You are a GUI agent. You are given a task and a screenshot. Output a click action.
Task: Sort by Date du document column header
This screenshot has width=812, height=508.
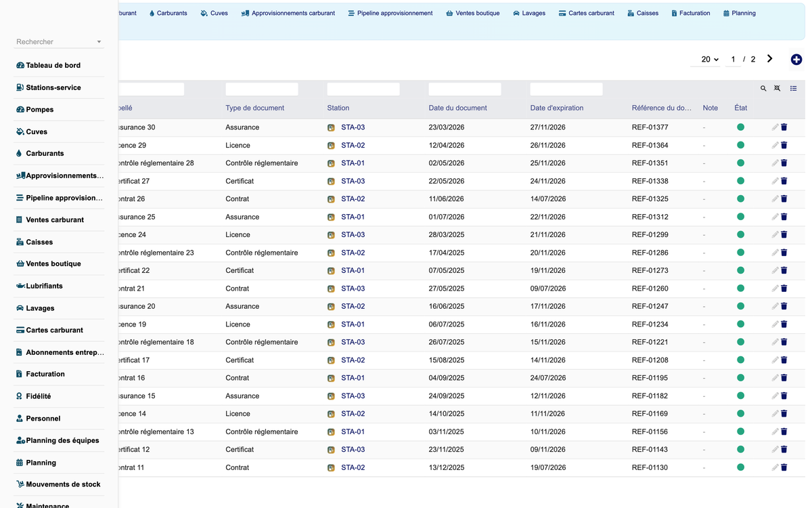[458, 108]
